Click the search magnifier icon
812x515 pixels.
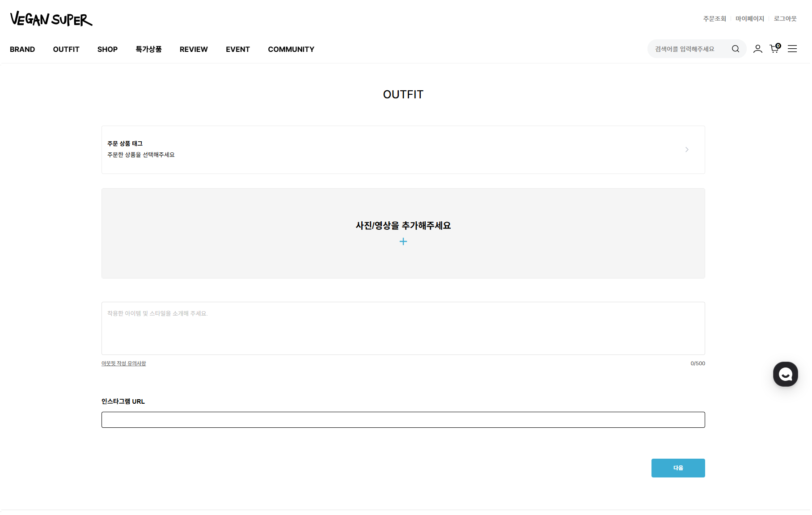click(x=735, y=49)
